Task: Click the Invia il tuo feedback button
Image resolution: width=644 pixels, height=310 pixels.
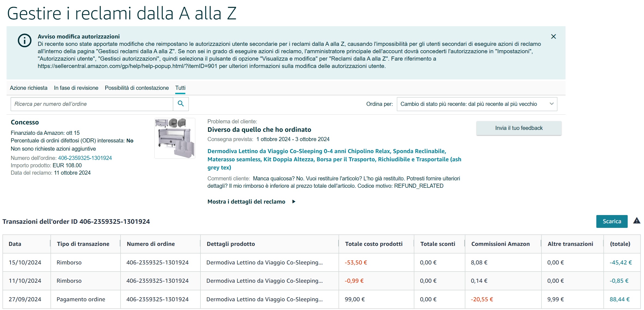Action: pyautogui.click(x=519, y=128)
